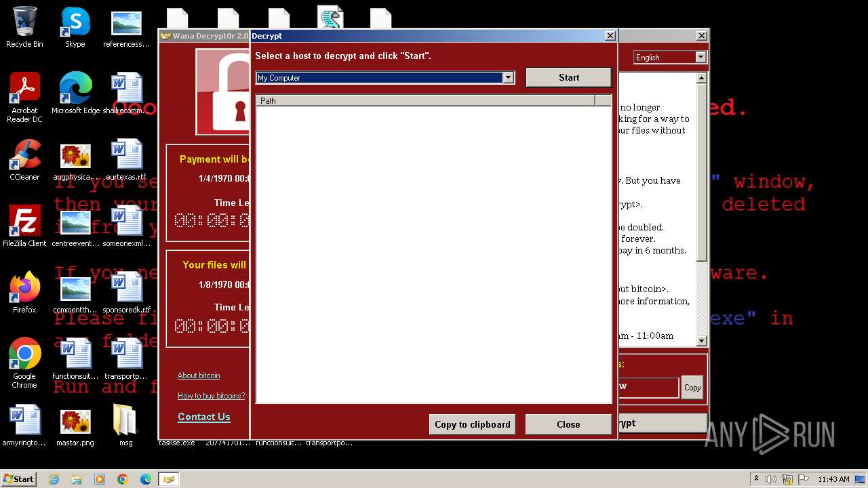868x488 pixels.
Task: Click the network tray icon
Action: [787, 479]
